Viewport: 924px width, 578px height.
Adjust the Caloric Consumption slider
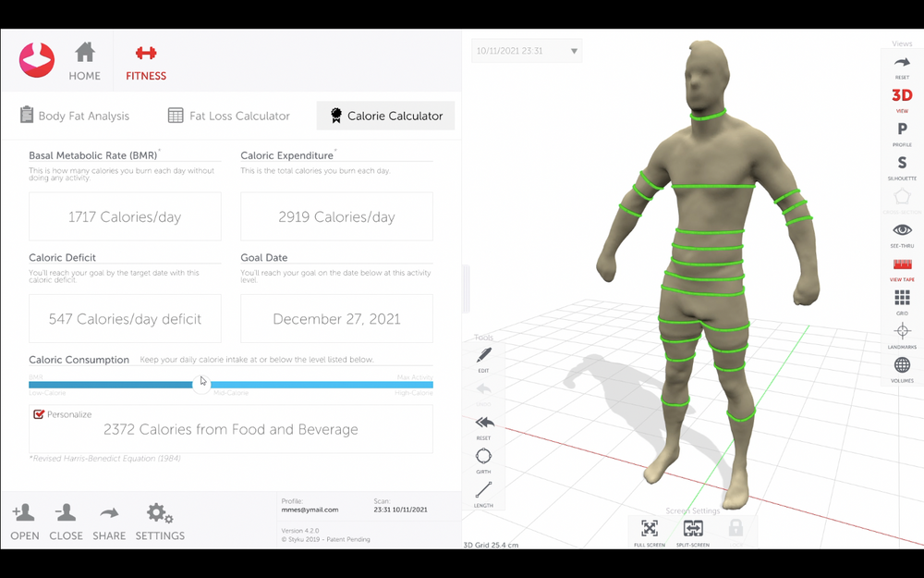click(x=202, y=384)
